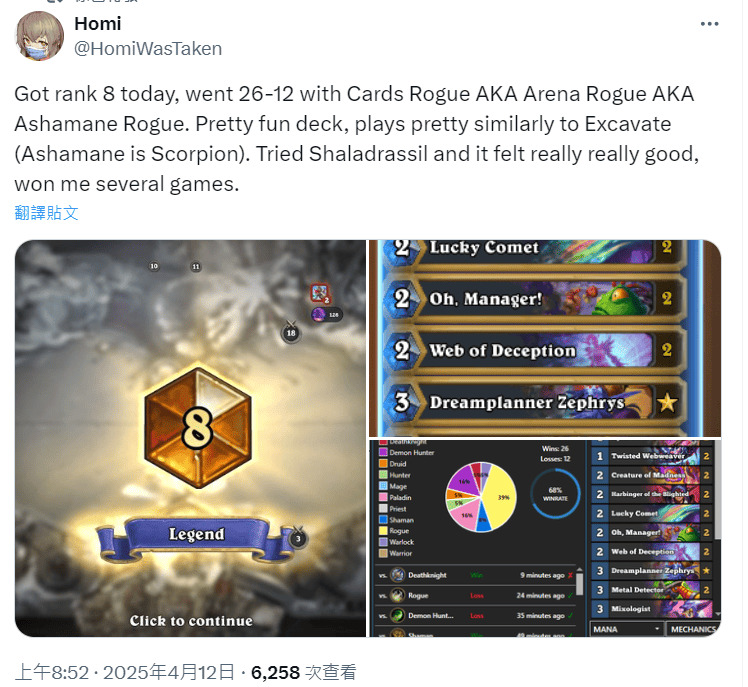The width and height of the screenshot is (748, 687).
Task: Open the three-dot more options menu
Action: coord(709,24)
